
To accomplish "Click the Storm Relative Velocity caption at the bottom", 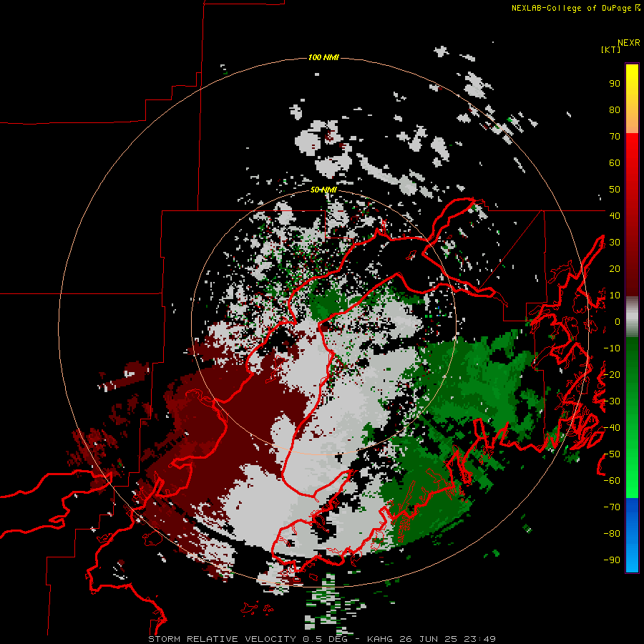I will click(322, 639).
